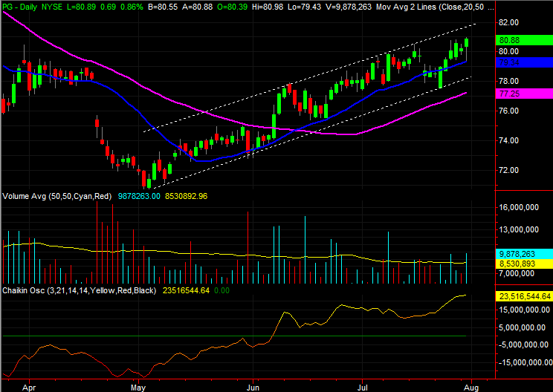Click the cyan 9878263.00 volume reading
The image size is (553, 392).
(x=139, y=196)
